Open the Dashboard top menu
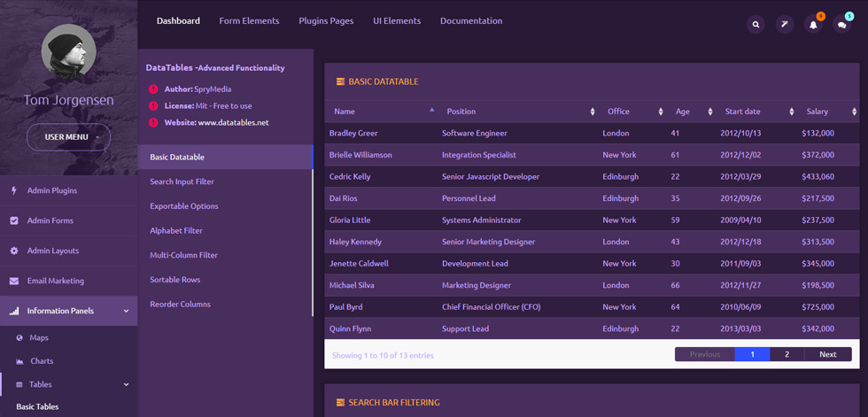The width and height of the screenshot is (868, 417). click(178, 21)
